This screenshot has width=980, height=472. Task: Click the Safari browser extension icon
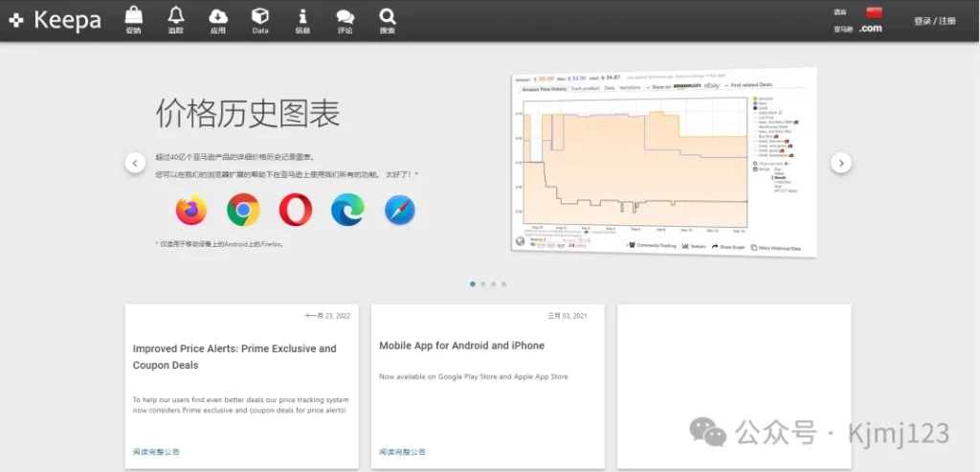click(400, 210)
